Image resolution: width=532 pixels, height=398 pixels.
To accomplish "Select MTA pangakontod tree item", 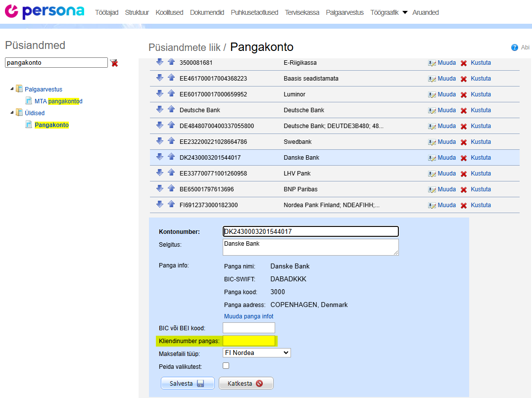I will (x=58, y=101).
